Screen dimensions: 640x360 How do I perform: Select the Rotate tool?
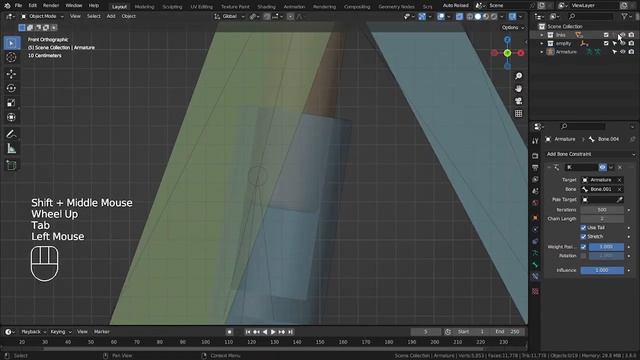coord(11,88)
